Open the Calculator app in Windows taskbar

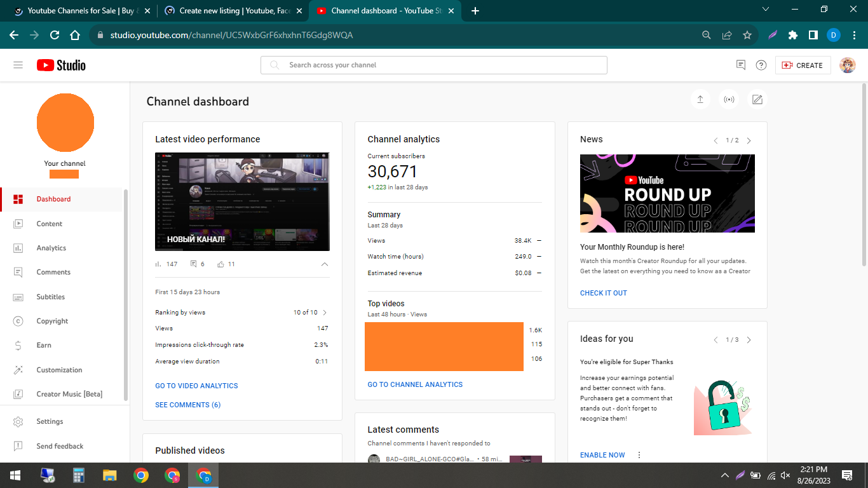[79, 475]
